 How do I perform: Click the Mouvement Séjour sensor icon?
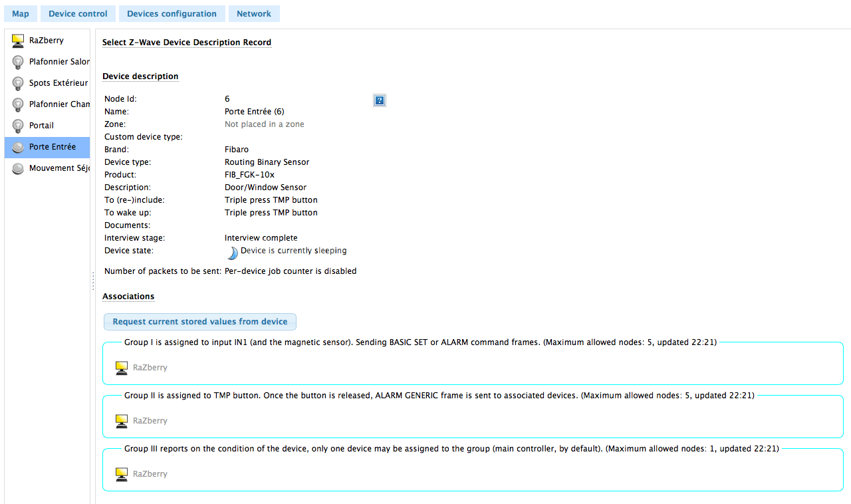(x=18, y=168)
